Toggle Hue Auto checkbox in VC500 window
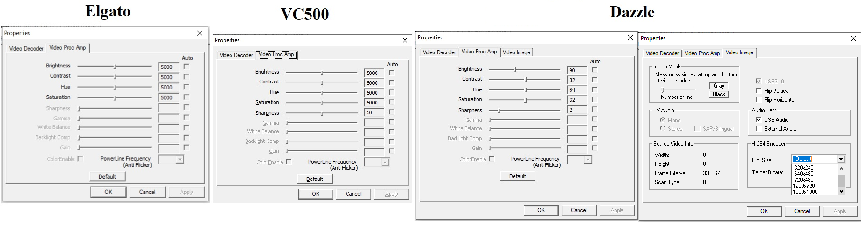Viewport: 868px width, 238px height. 391,92
